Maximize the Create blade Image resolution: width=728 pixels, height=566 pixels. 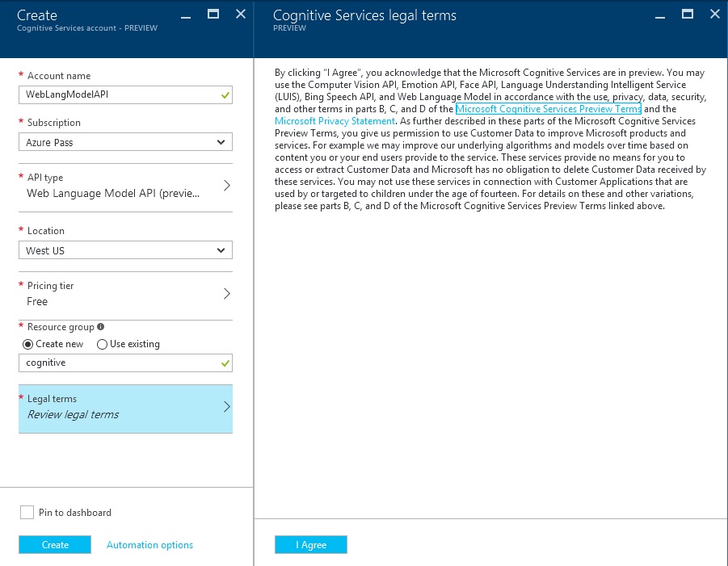pyautogui.click(x=213, y=14)
